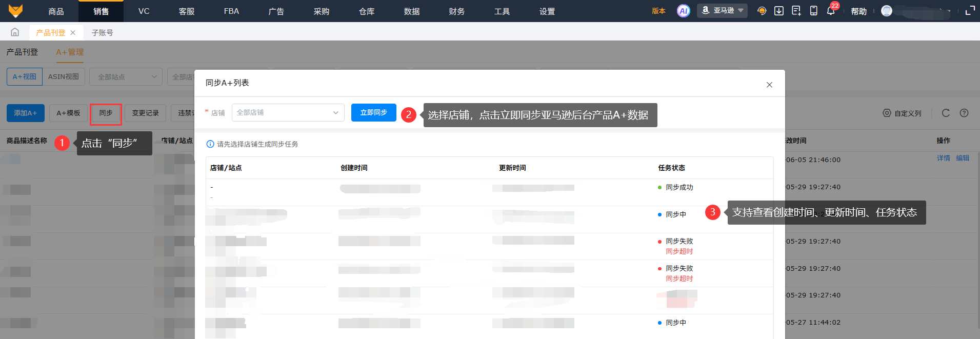Open the 设置 menu
This screenshot has width=980, height=339.
pos(547,11)
